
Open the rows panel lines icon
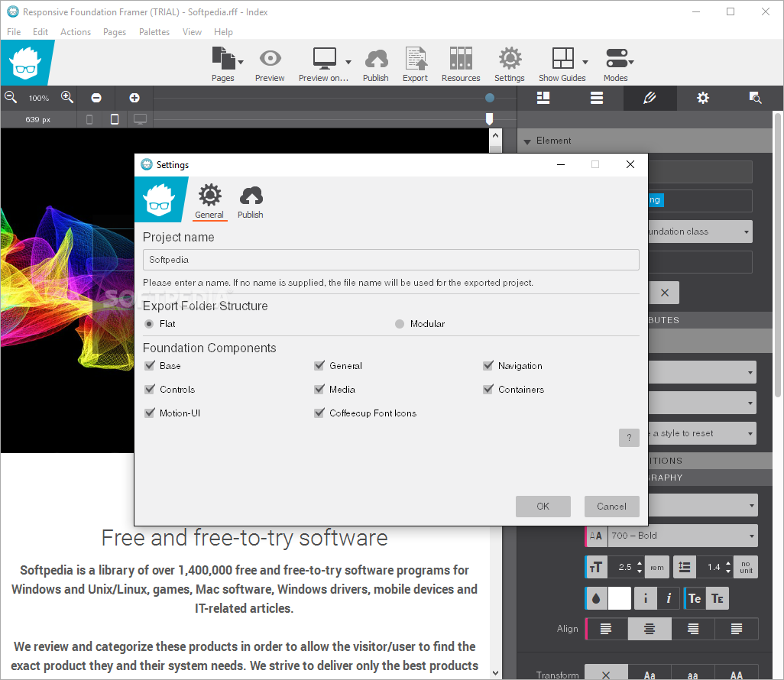tap(597, 98)
